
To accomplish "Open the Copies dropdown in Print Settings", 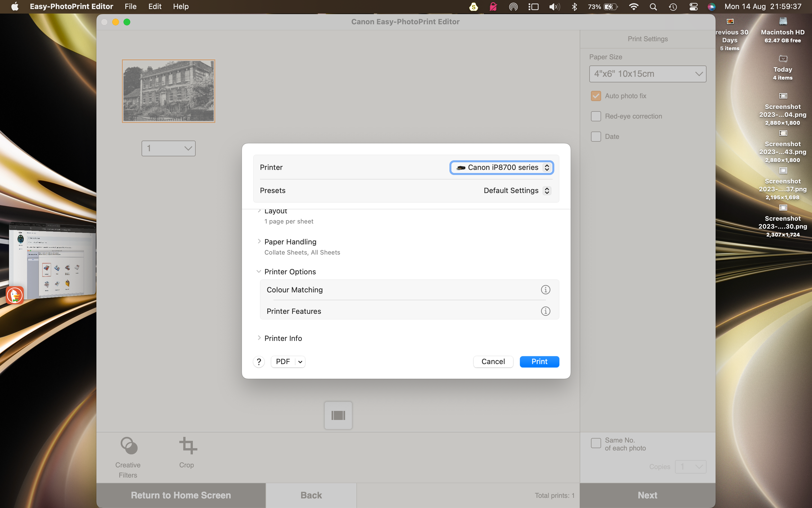I will click(690, 467).
